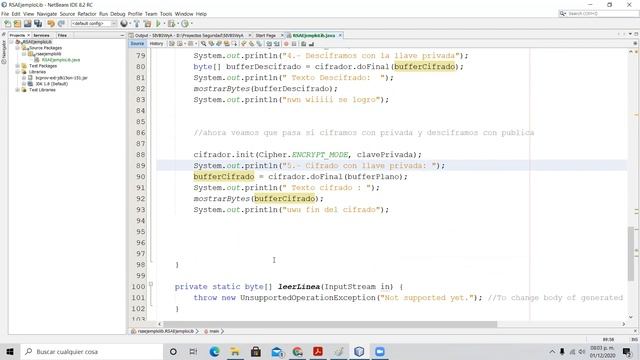Click the New Project toolbar icon
The width and height of the screenshot is (640, 360).
click(x=18, y=24)
